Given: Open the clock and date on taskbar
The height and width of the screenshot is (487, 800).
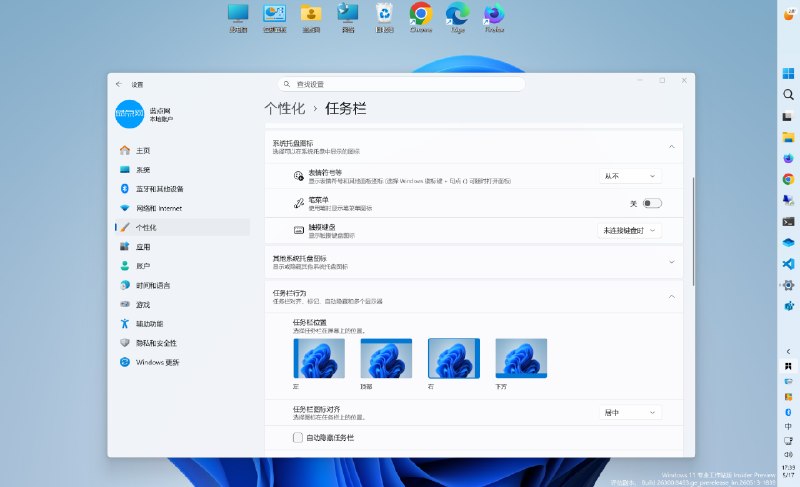Looking at the screenshot, I should click(x=788, y=471).
